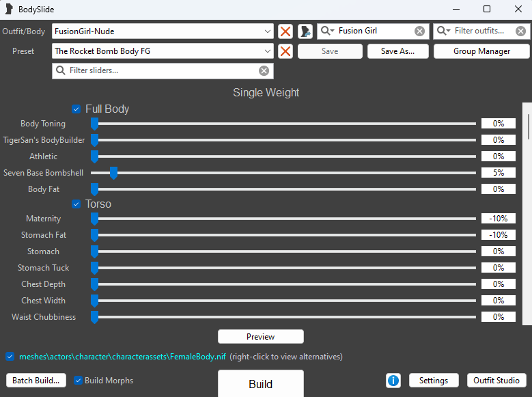
Task: Click Save As... for the preset
Action: (x=397, y=51)
